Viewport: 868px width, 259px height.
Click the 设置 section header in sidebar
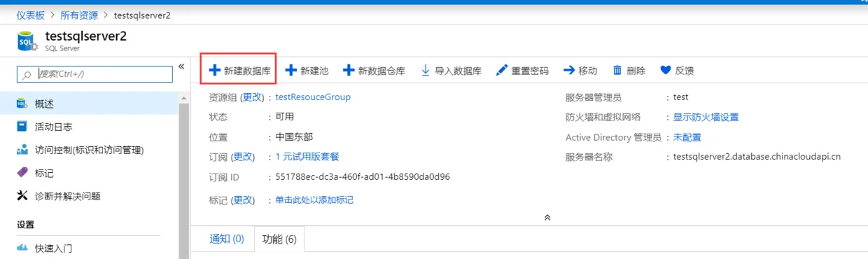tap(26, 225)
